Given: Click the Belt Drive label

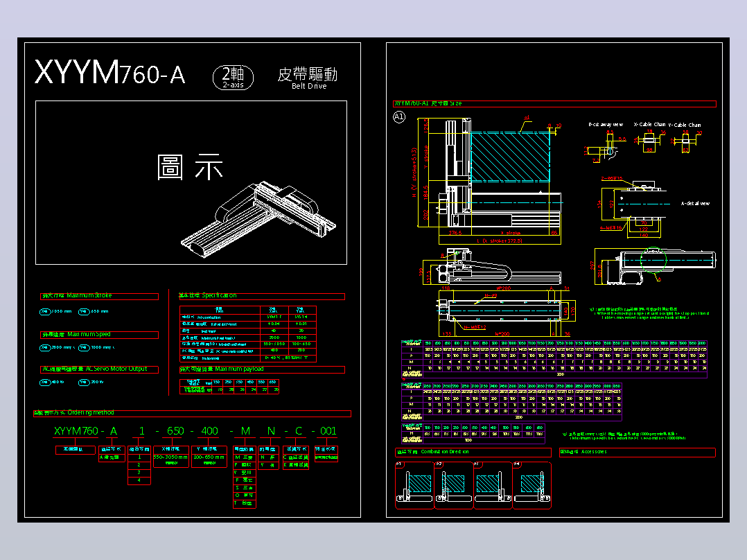Looking at the screenshot, I should tap(309, 86).
